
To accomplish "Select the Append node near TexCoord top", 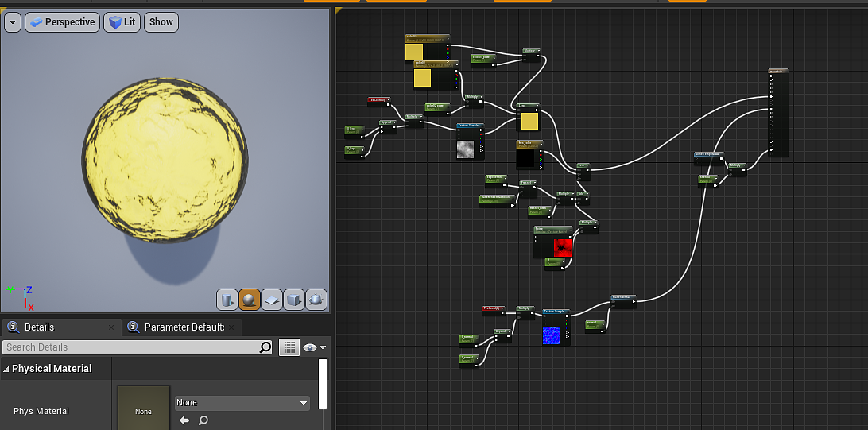I will click(x=388, y=126).
